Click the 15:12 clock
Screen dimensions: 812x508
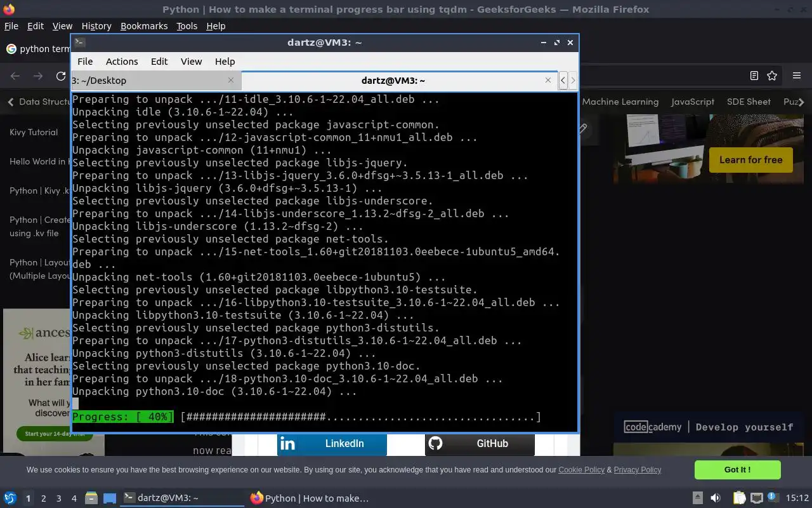[x=797, y=498]
